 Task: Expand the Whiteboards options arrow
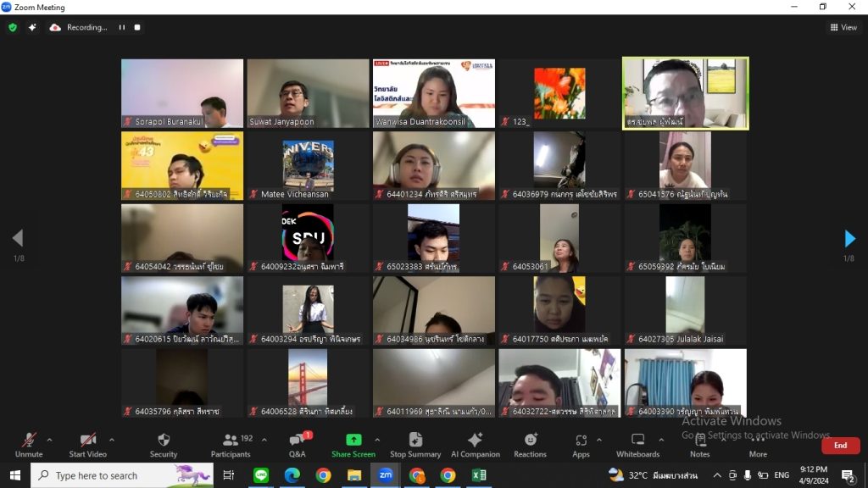661,440
